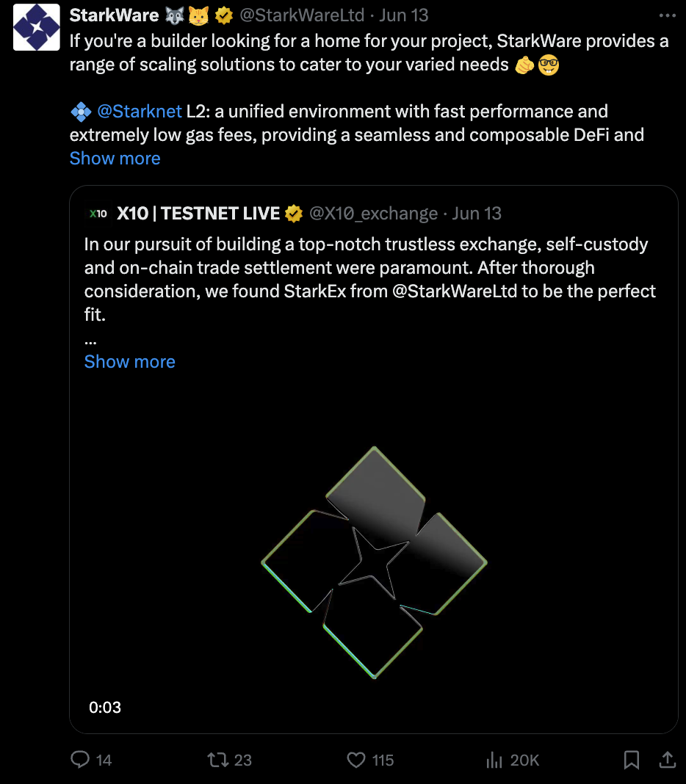Repost the StarkWare tweet
The height and width of the screenshot is (784, 686).
tap(218, 760)
